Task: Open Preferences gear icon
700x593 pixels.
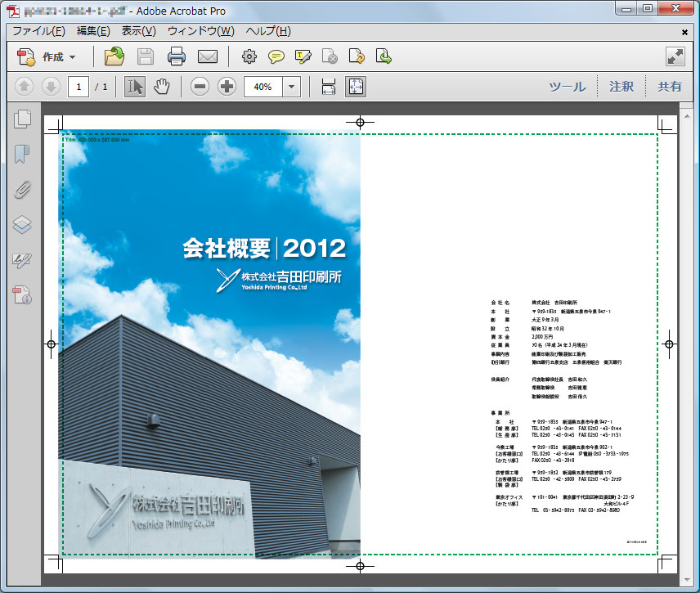Action: pos(249,56)
